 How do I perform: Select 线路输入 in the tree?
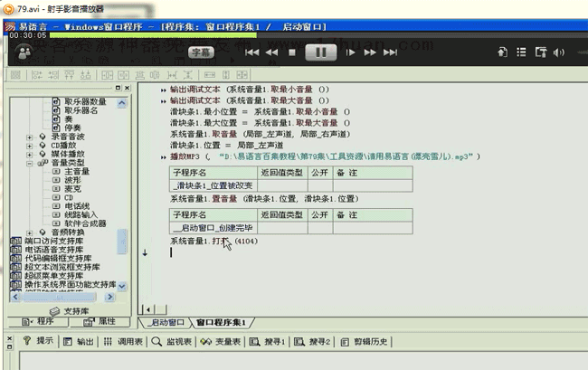click(x=81, y=214)
